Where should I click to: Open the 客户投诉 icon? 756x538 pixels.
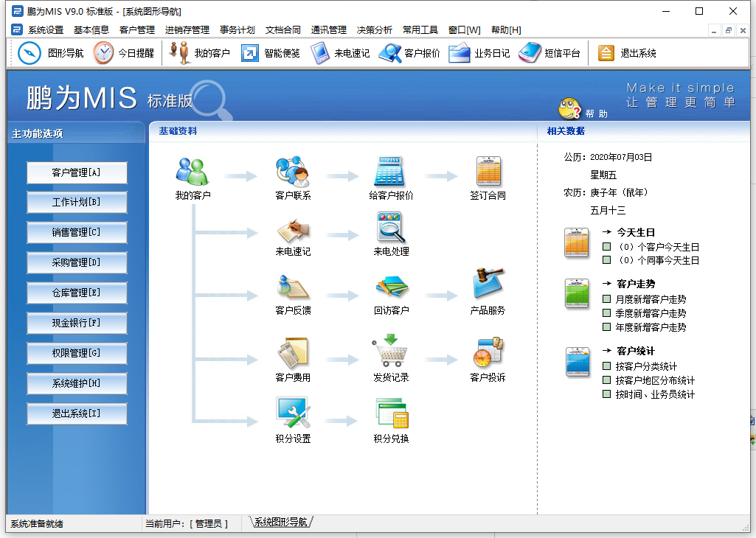coord(488,353)
